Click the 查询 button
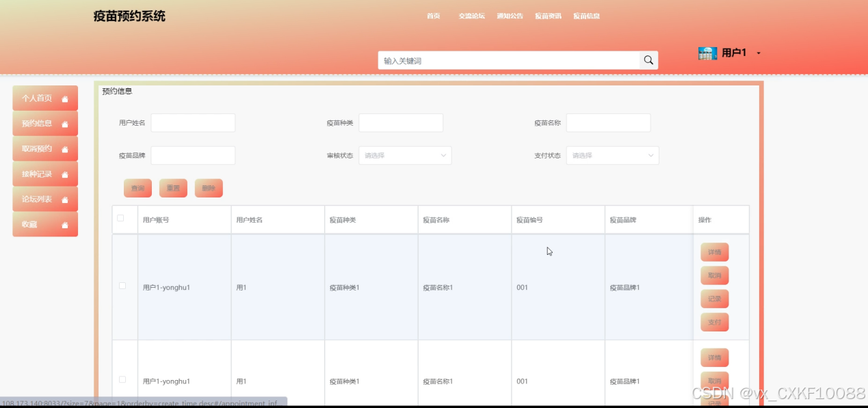 click(x=137, y=188)
